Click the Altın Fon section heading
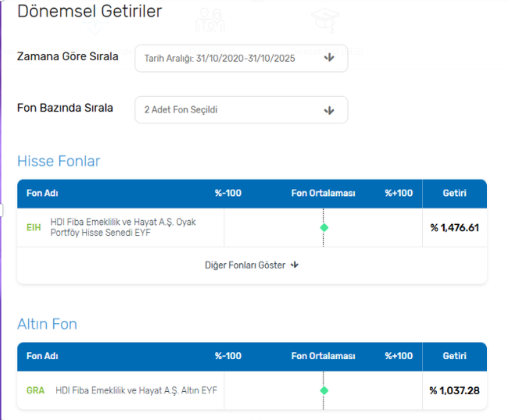 [47, 324]
